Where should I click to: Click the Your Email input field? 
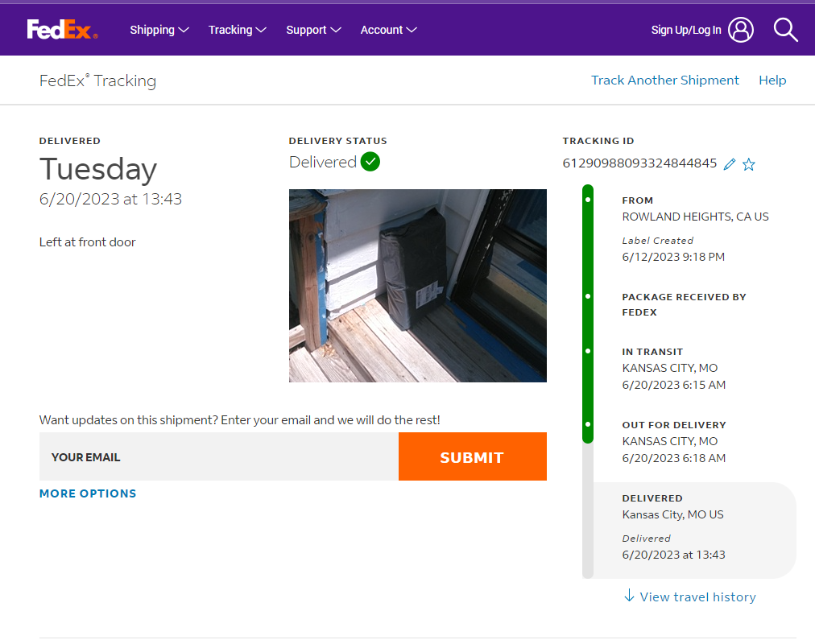click(218, 456)
